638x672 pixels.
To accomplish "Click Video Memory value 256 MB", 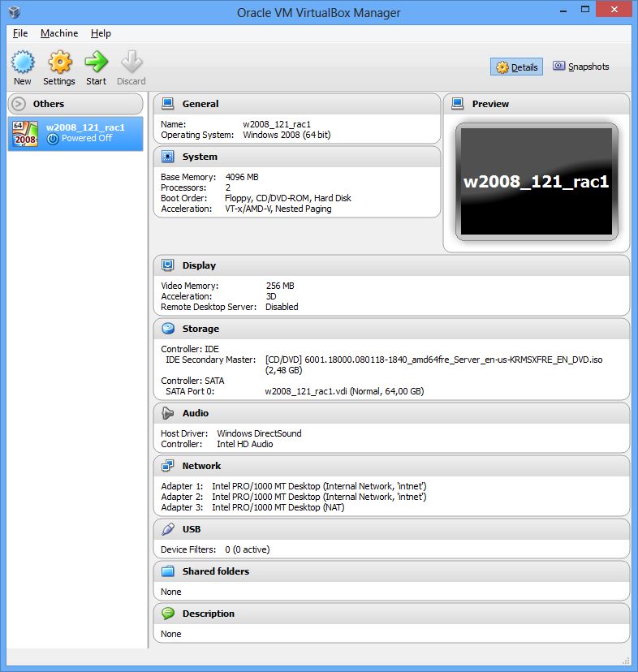I will 280,286.
